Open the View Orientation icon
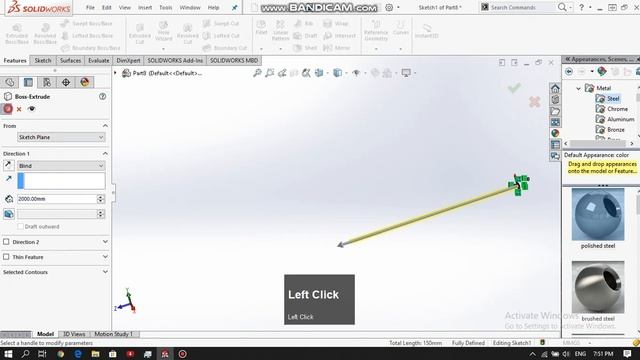640x360 pixels. pos(319,73)
